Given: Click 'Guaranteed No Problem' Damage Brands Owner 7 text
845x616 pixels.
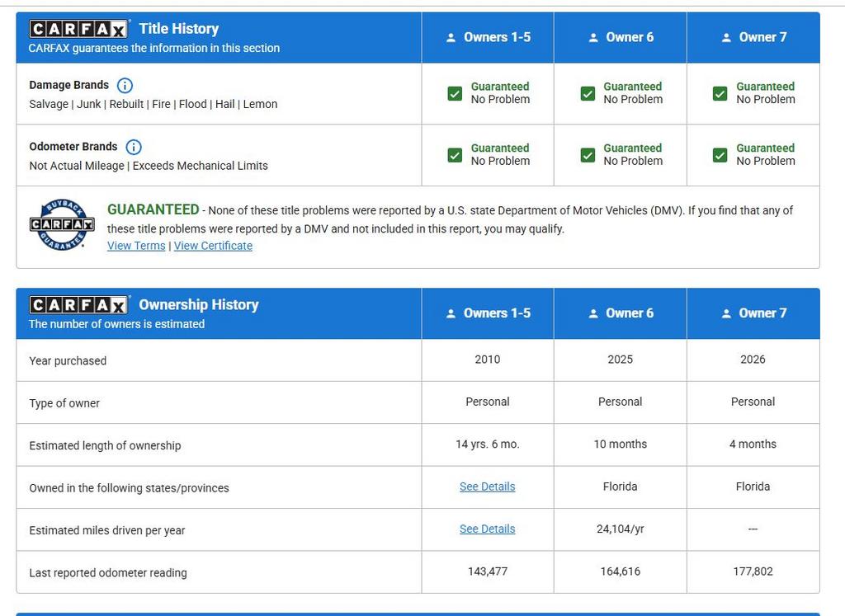Looking at the screenshot, I should pos(766,93).
